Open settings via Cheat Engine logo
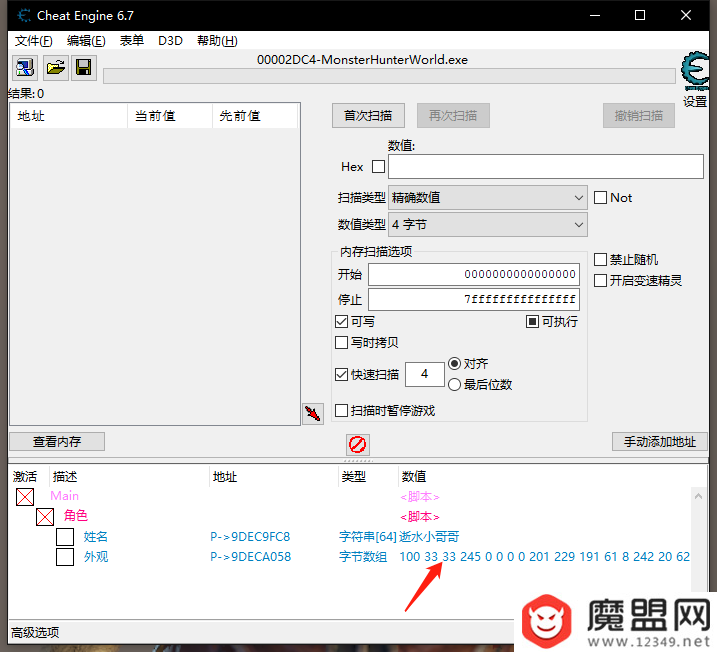The height and width of the screenshot is (652, 717). [695, 71]
